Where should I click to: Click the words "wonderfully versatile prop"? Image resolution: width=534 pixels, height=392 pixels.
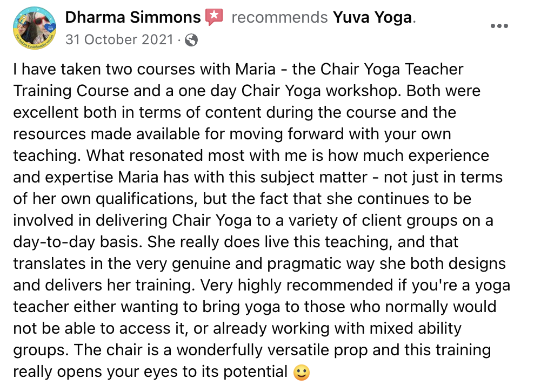pyautogui.click(x=272, y=350)
